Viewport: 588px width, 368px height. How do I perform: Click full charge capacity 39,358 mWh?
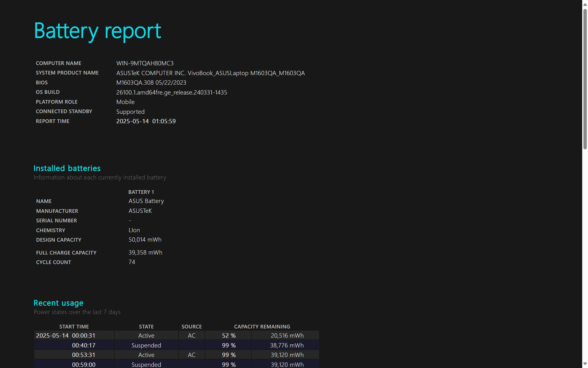[145, 252]
